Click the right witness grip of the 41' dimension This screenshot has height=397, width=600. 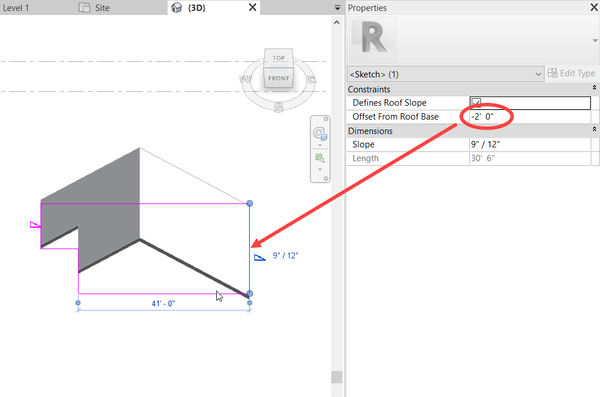pos(249,303)
